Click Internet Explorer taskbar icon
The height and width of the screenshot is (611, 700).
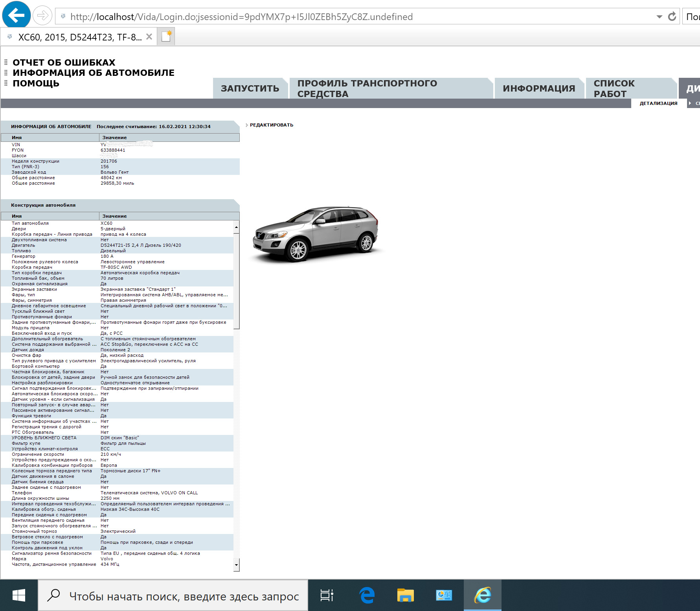coord(483,596)
